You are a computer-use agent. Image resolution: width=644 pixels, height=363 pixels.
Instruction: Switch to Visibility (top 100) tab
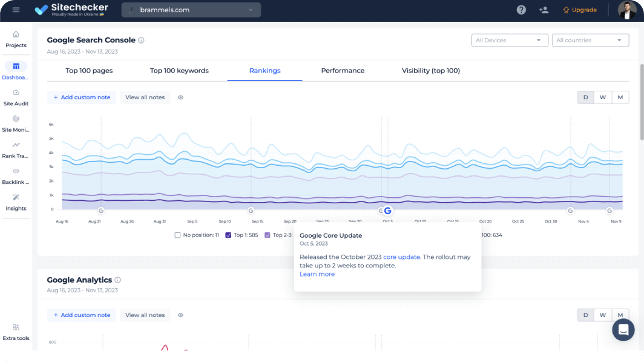pos(431,71)
